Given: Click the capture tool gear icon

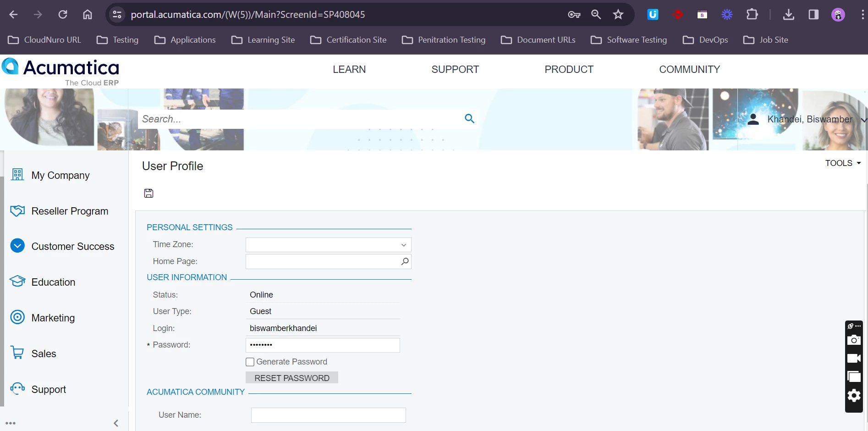Looking at the screenshot, I should (x=854, y=396).
